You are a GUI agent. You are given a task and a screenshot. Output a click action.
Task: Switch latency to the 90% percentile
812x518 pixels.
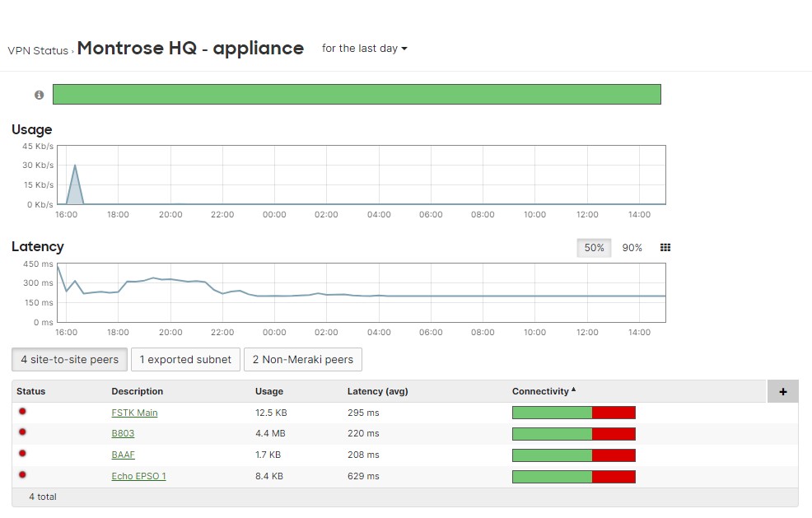632,248
